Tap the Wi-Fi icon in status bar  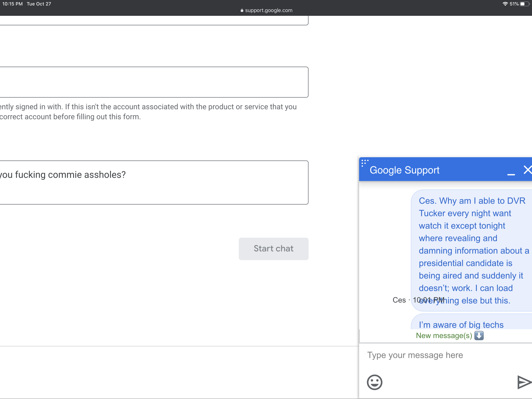(505, 4)
